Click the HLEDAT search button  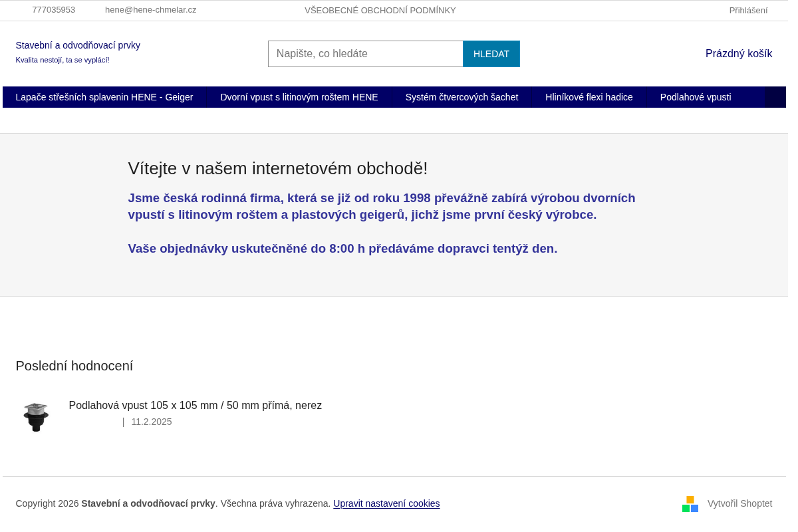491,54
